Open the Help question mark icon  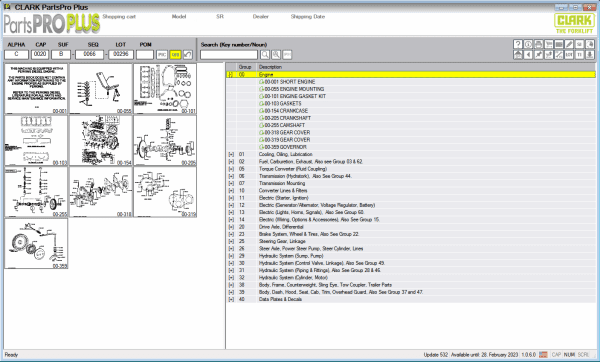point(518,44)
